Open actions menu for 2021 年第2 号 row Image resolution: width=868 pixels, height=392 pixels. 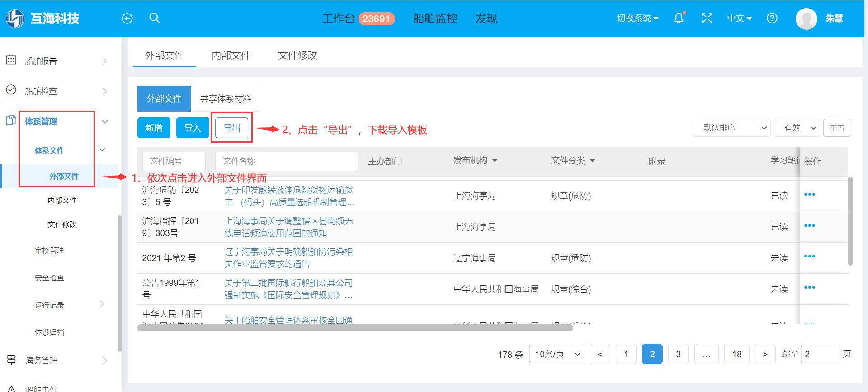pyautogui.click(x=810, y=257)
